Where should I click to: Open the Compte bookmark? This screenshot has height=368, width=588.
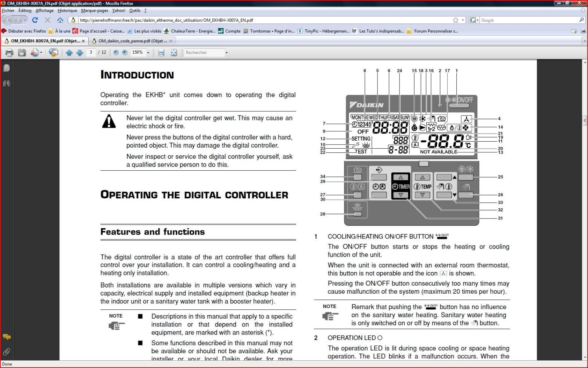click(x=229, y=31)
